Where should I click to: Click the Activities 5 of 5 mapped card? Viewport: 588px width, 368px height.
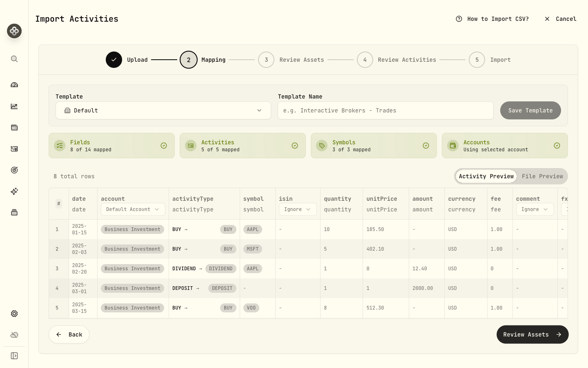[x=243, y=146]
